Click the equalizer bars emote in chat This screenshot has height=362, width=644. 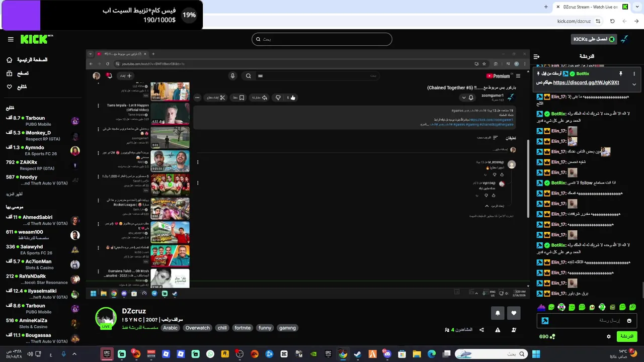click(x=541, y=307)
